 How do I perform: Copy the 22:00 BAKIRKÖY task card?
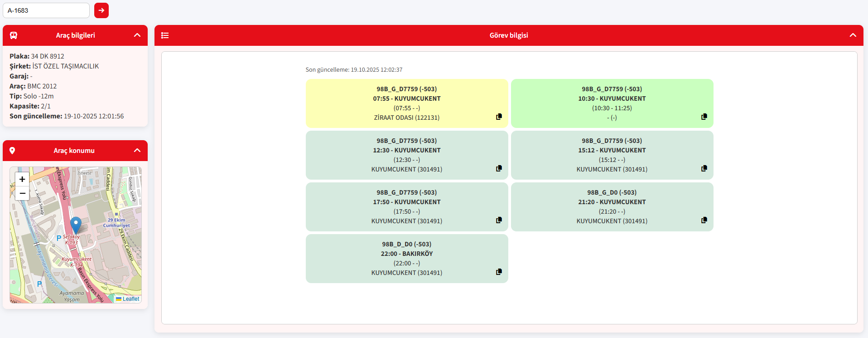point(499,272)
